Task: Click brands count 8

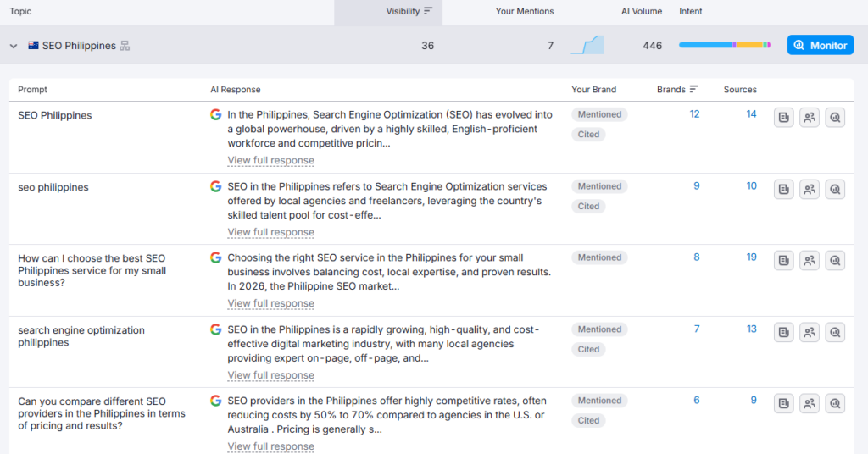Action: coord(697,257)
